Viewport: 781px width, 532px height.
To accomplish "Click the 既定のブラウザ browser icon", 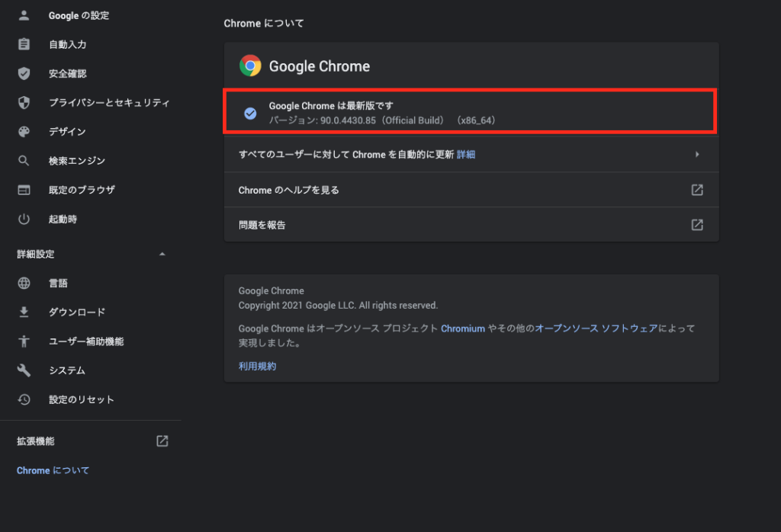I will point(24,189).
